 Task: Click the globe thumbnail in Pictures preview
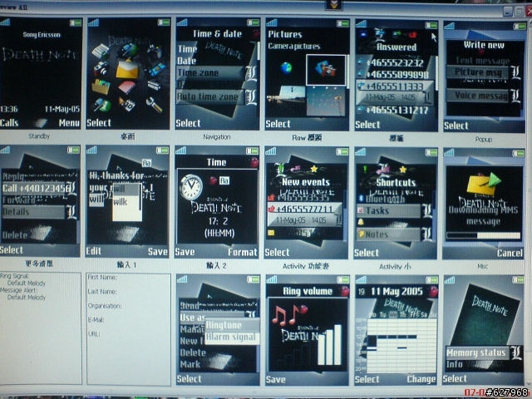point(286,68)
